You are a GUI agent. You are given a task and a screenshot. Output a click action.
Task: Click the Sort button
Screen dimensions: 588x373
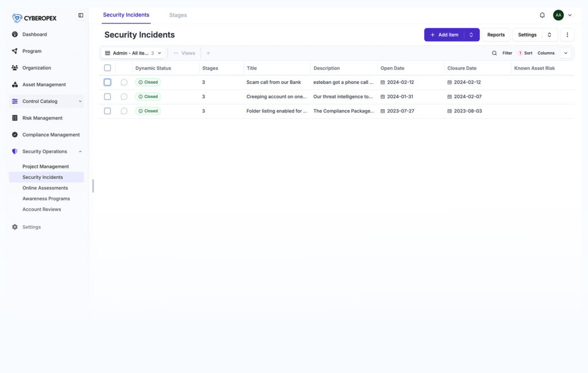click(525, 53)
